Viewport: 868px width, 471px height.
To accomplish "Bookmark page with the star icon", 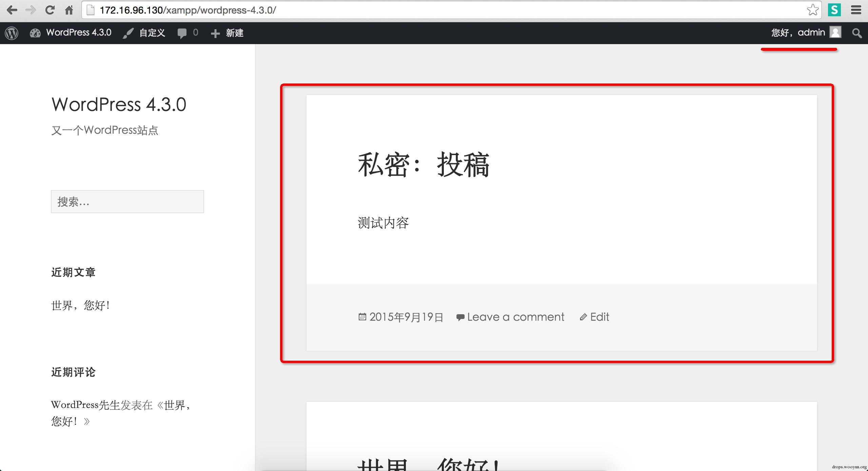I will coord(813,10).
